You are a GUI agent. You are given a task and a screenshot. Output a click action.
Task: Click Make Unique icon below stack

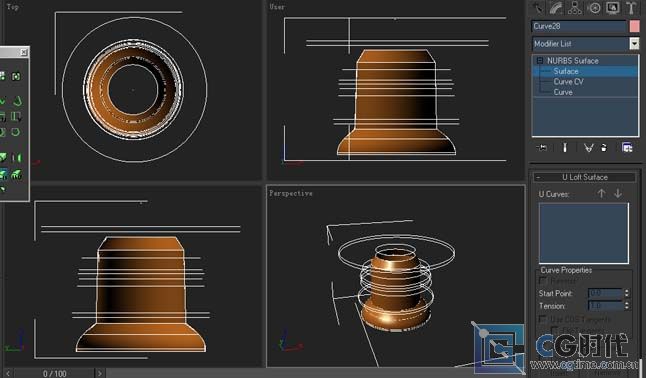pos(588,148)
